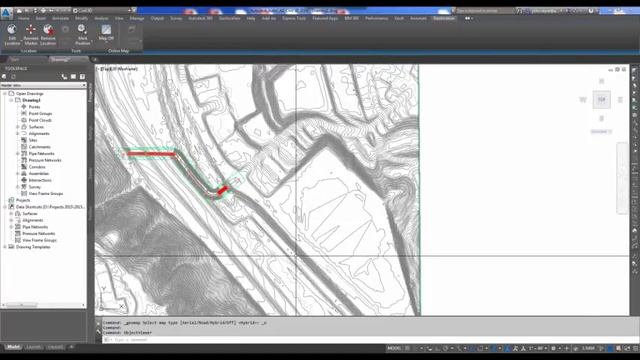Open the Master View dropdown in Toolspace
Viewport: 640px width, 360px height.
(43, 85)
